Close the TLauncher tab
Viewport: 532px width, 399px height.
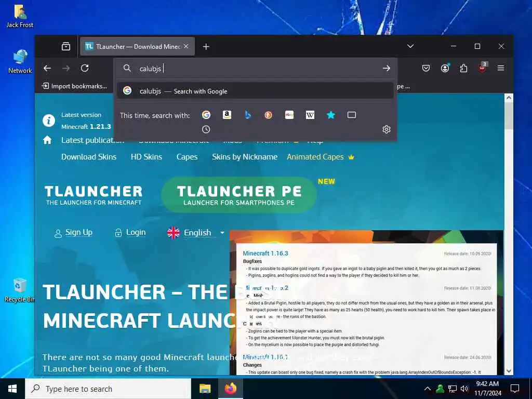tap(186, 46)
